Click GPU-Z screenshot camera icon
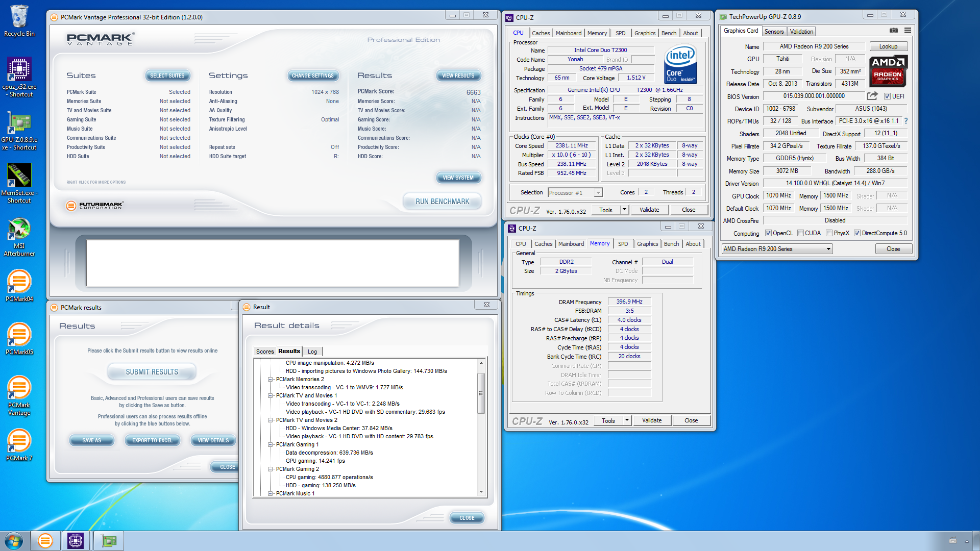Viewport: 980px width, 551px height. [893, 31]
